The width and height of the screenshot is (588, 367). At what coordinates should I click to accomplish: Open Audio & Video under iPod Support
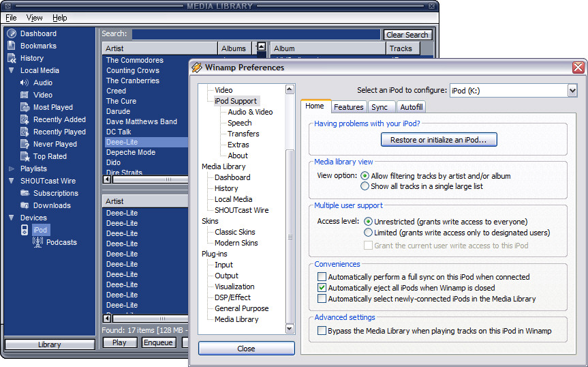pos(250,112)
